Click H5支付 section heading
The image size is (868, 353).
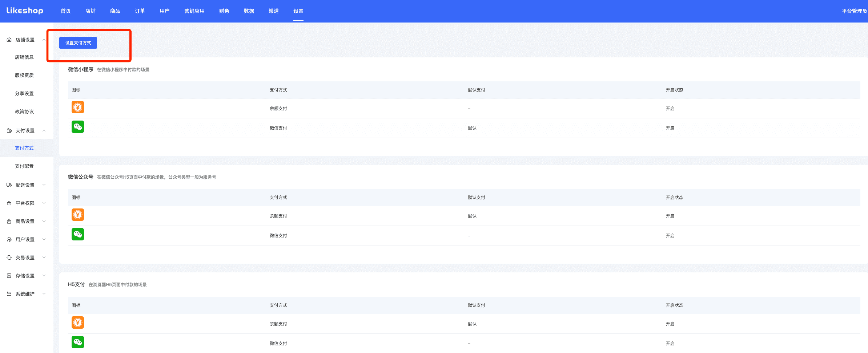point(76,284)
